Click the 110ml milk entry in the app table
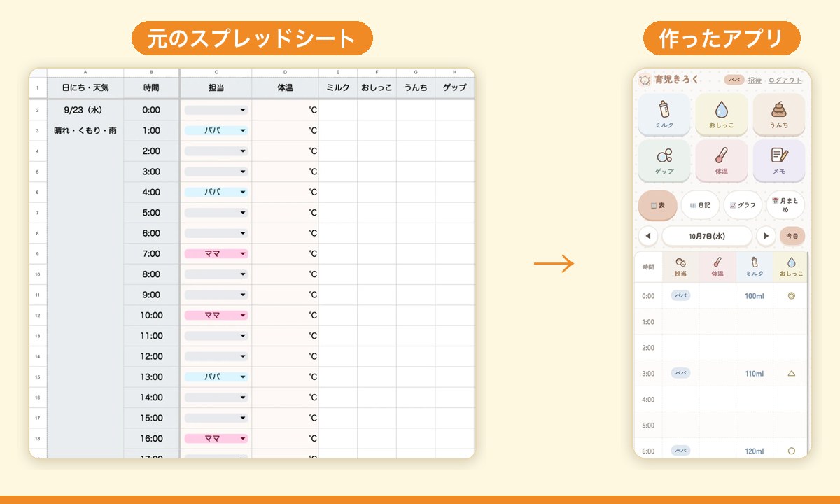The image size is (840, 504). (755, 374)
